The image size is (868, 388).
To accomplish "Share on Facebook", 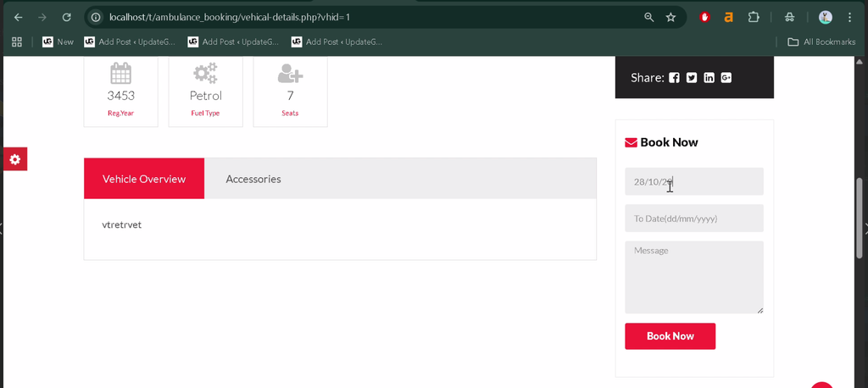I will coord(674,77).
